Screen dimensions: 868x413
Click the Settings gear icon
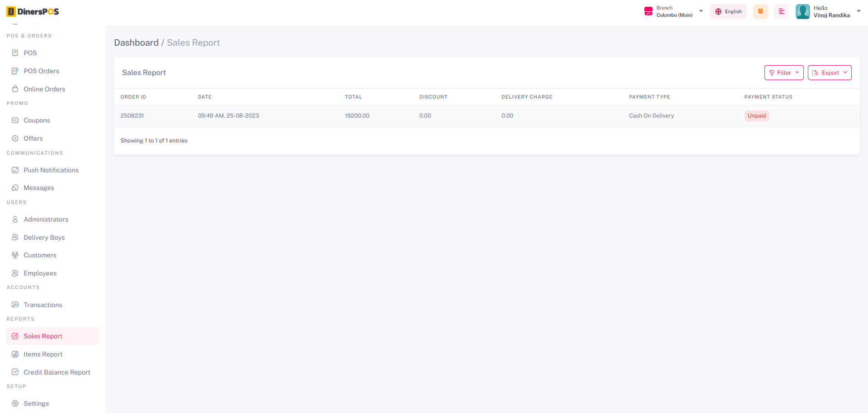pos(15,404)
